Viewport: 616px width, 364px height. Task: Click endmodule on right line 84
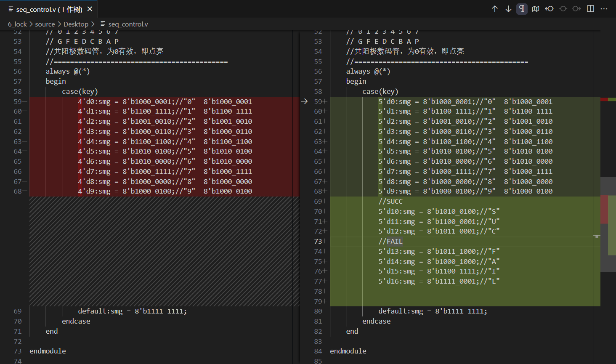pyautogui.click(x=348, y=351)
